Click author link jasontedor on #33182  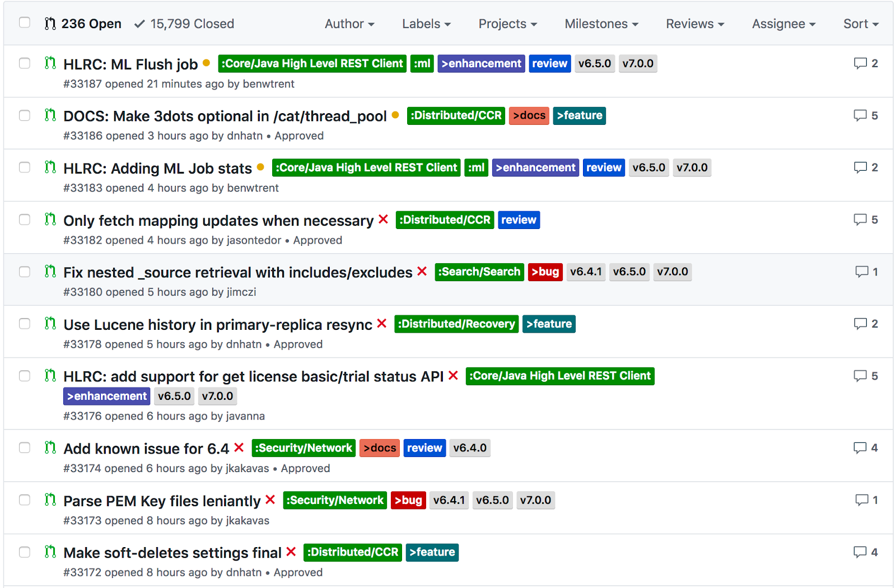coord(254,240)
